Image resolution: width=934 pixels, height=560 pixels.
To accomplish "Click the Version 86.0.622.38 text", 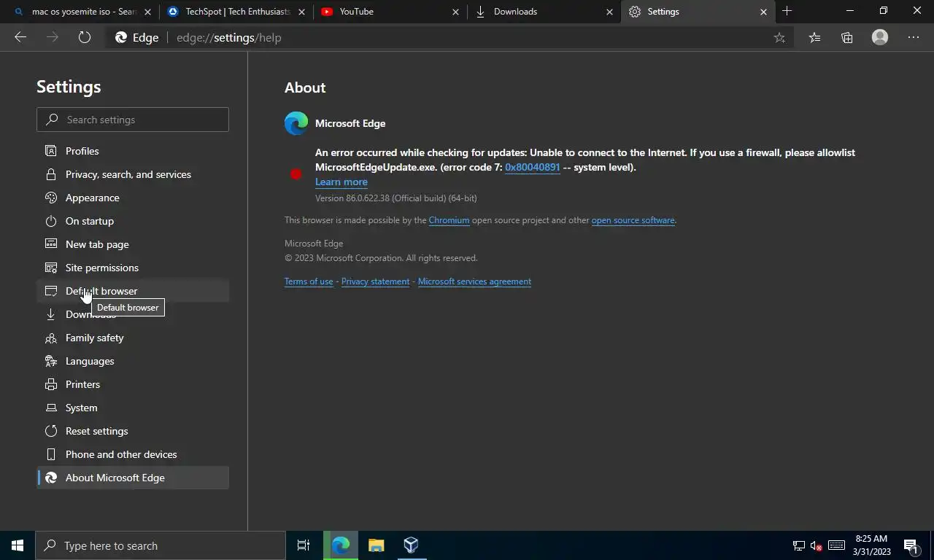I will [396, 198].
